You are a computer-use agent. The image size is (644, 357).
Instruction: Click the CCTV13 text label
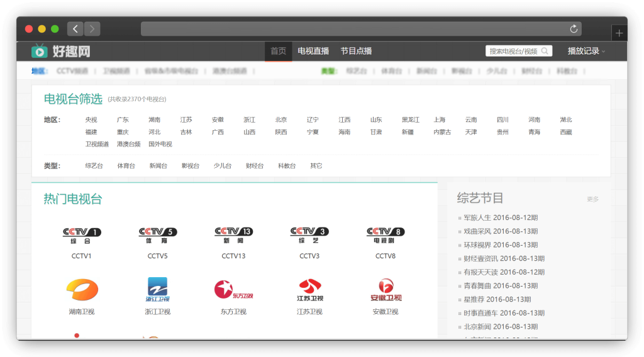point(234,256)
